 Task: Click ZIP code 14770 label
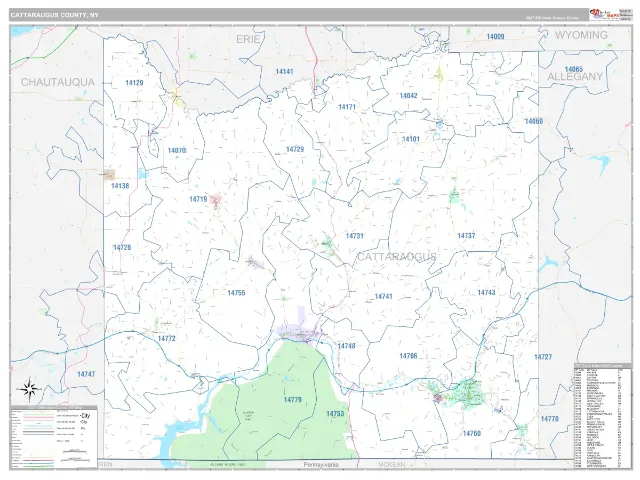coord(549,419)
